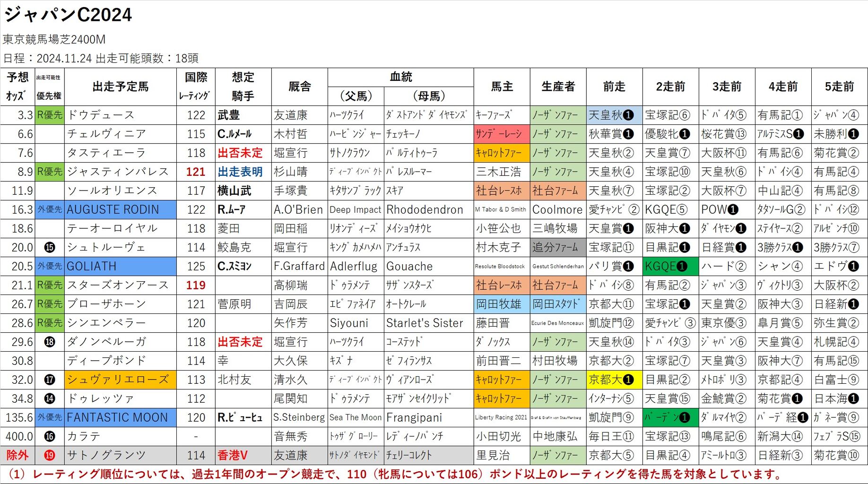Viewport: 868px width, 484px height.
Task: Select the '2走前' column header
Action: [670, 86]
